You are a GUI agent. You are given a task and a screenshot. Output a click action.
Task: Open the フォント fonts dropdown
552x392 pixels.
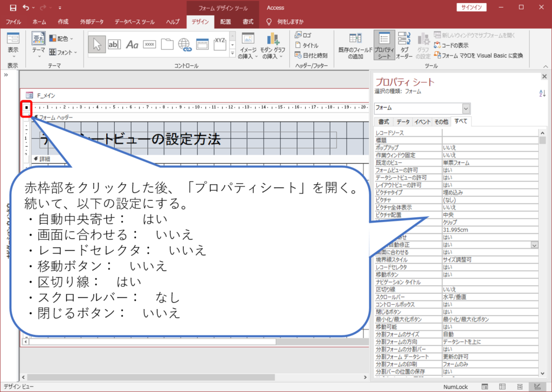tap(63, 52)
